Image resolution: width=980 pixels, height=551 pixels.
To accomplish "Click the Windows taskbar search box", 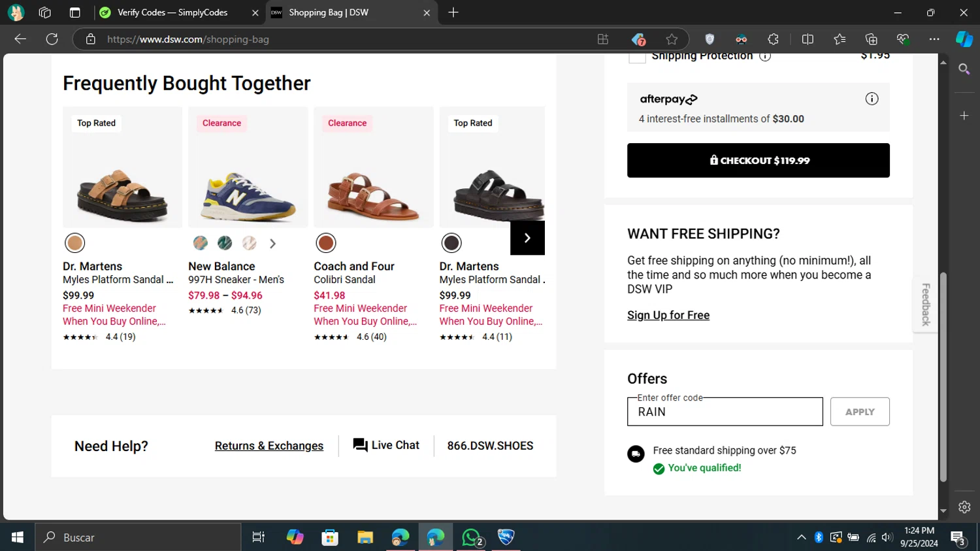I will click(x=138, y=537).
